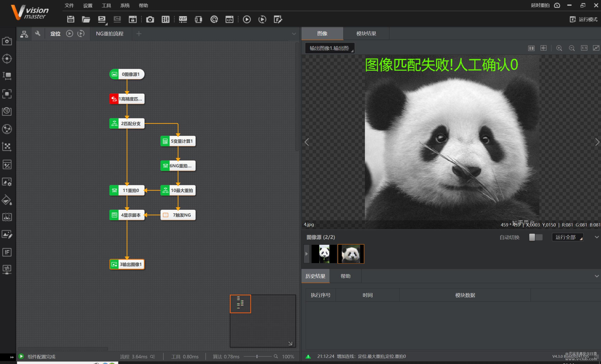This screenshot has height=364, width=601.
Task: Select the 3输出图像1 node
Action: tap(127, 264)
